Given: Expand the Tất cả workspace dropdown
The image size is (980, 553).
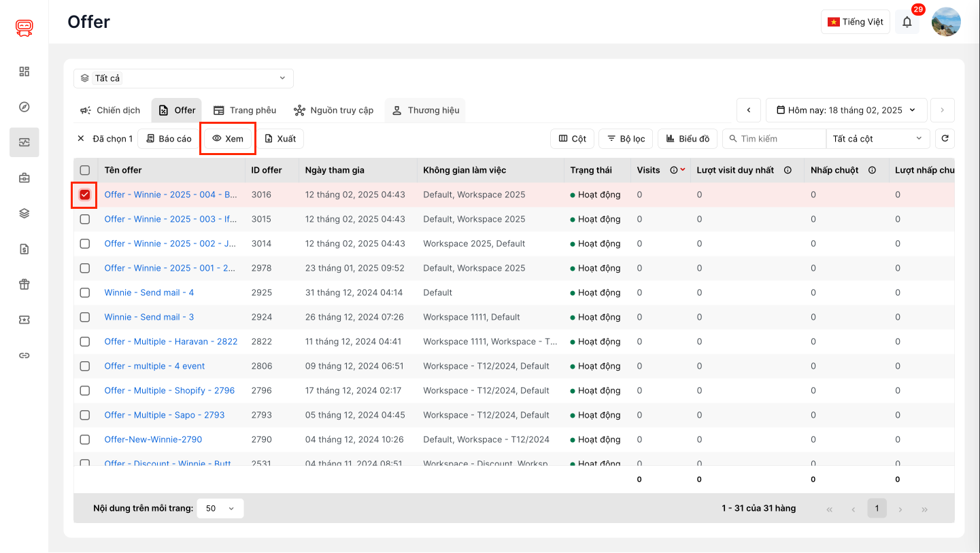Looking at the screenshot, I should coord(184,78).
